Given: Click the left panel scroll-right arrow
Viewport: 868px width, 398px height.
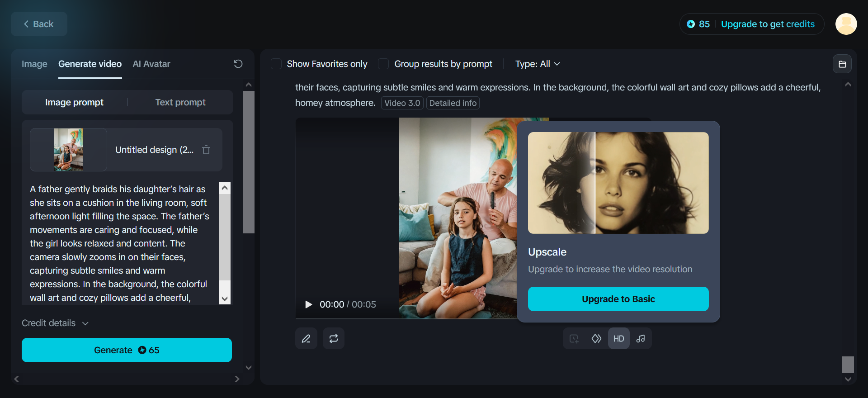Looking at the screenshot, I should click(237, 379).
